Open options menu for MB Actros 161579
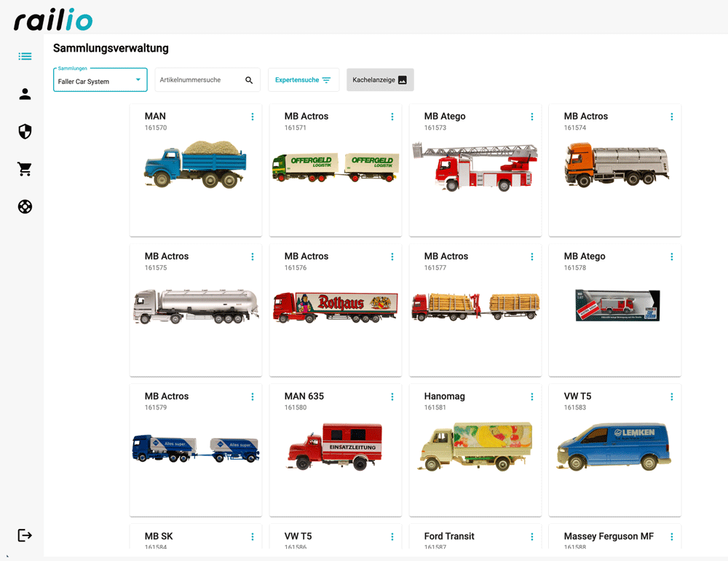This screenshot has width=728, height=561. coord(253,396)
